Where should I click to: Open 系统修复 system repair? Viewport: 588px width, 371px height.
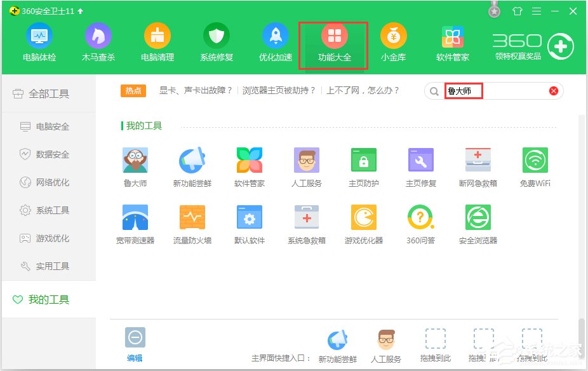click(216, 41)
